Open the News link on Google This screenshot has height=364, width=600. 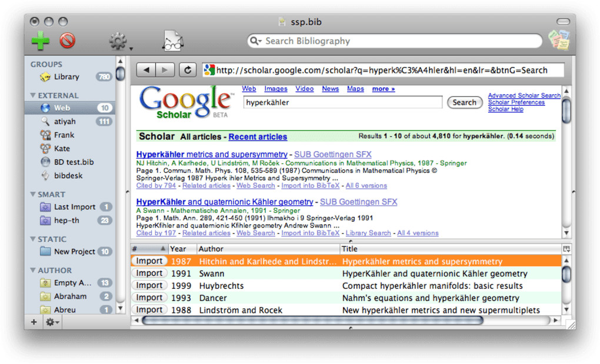[330, 89]
